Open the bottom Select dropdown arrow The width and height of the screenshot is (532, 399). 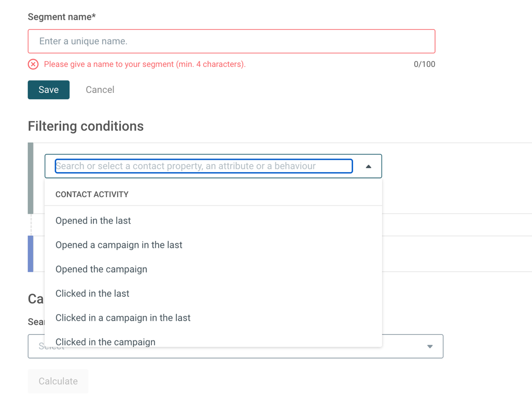point(429,347)
